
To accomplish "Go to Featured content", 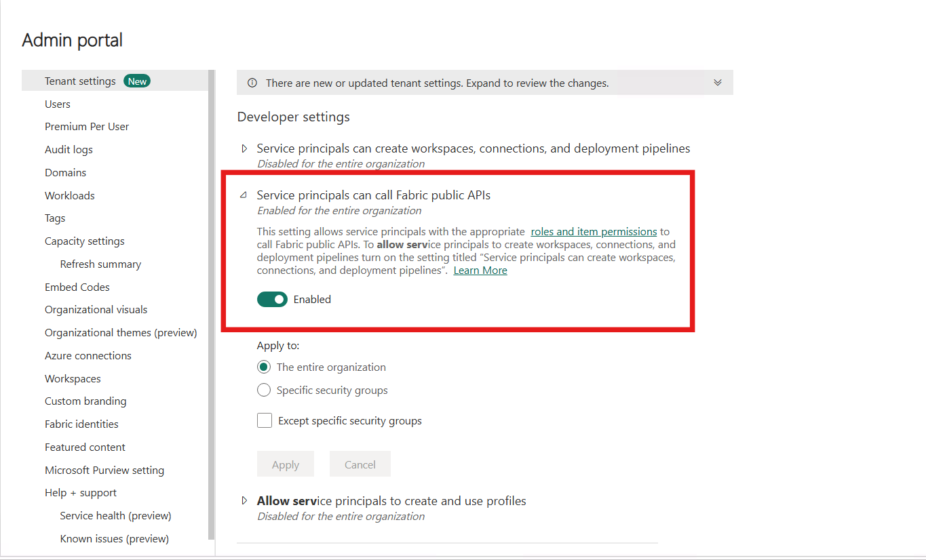I will [x=85, y=447].
